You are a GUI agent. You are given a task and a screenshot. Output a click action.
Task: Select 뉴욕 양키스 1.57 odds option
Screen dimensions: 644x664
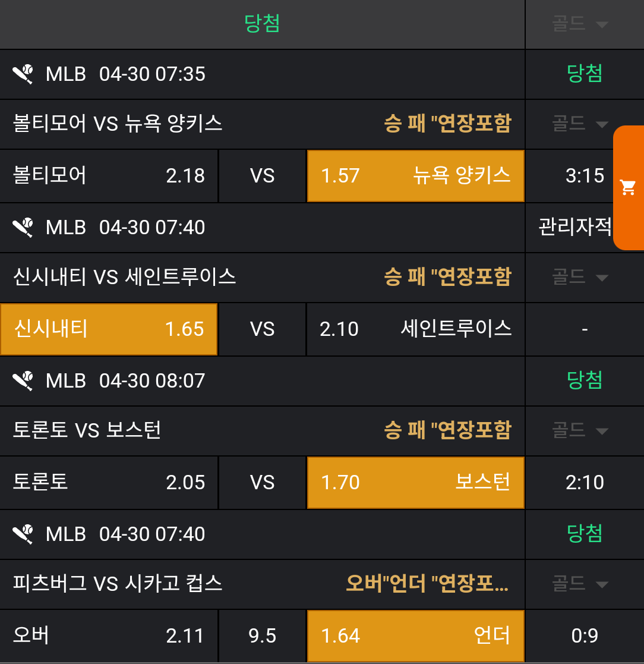point(415,176)
